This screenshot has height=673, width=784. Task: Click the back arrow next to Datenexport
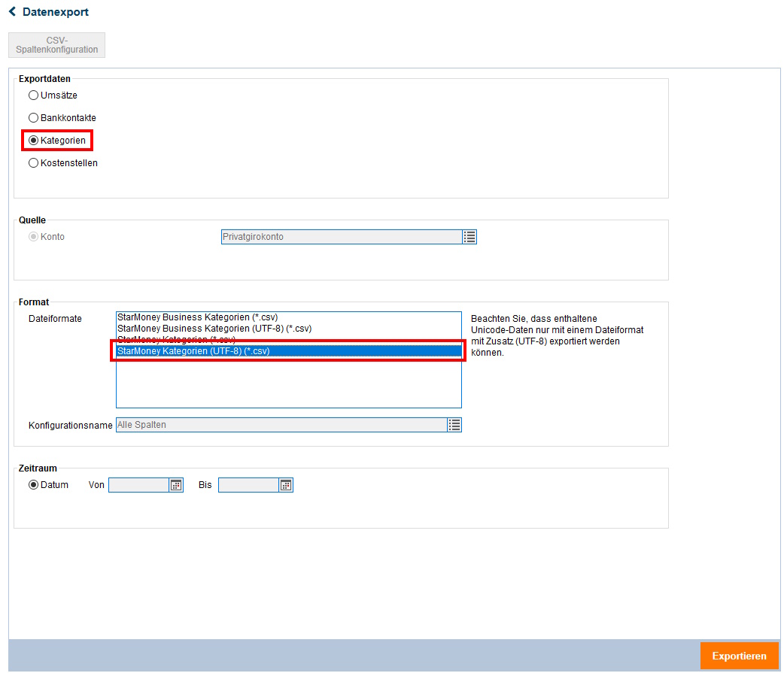point(13,12)
